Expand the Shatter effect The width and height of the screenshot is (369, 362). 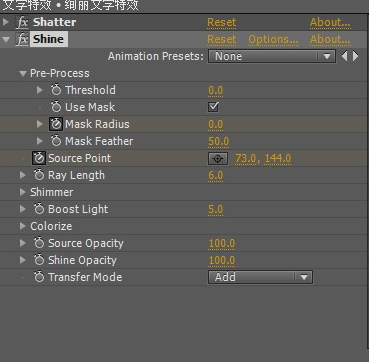coord(6,22)
